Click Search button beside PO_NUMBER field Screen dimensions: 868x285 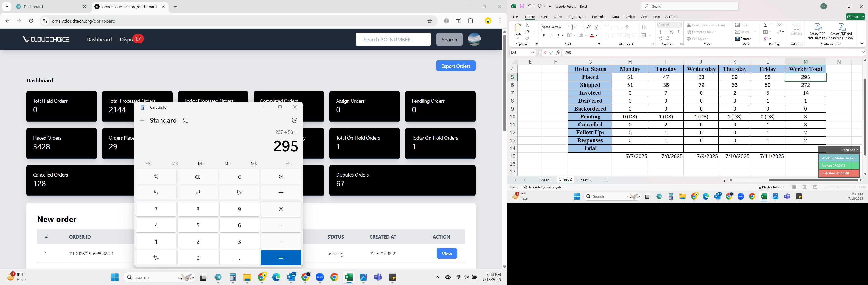(449, 39)
